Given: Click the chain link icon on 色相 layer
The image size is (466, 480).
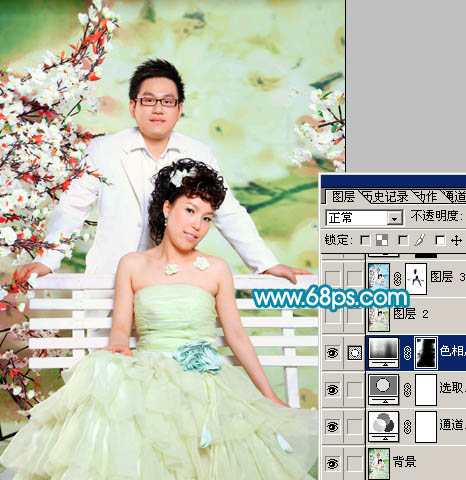Looking at the screenshot, I should 407,353.
